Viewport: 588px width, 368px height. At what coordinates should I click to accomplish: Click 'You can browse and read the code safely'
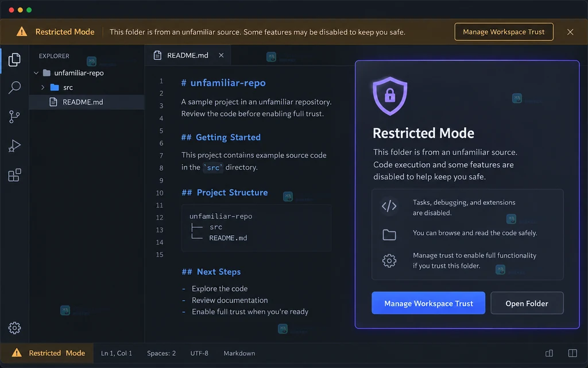pyautogui.click(x=475, y=233)
